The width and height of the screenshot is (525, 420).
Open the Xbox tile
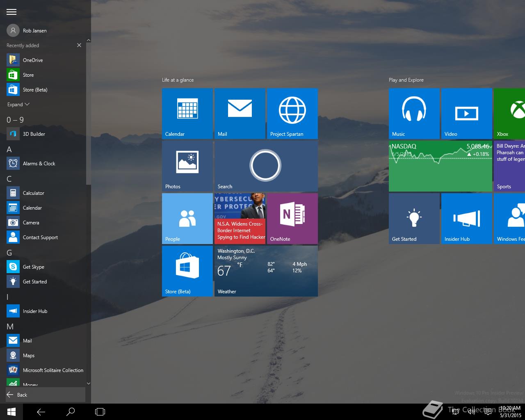point(509,114)
